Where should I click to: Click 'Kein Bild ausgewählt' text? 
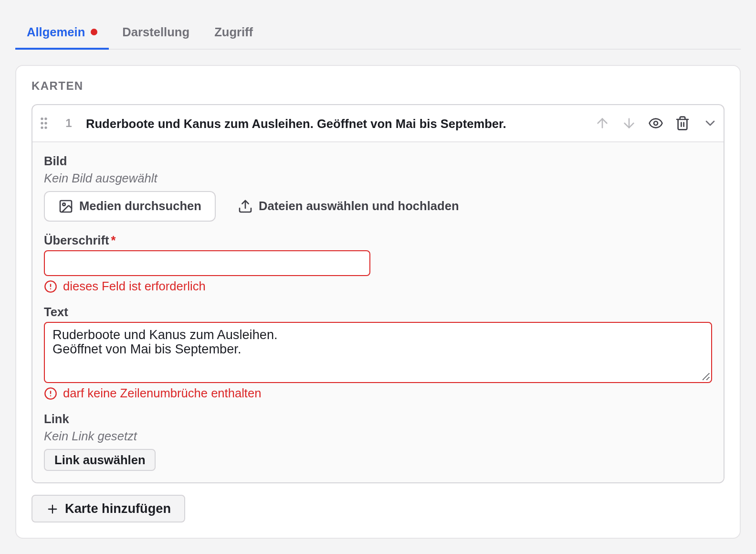coord(101,178)
